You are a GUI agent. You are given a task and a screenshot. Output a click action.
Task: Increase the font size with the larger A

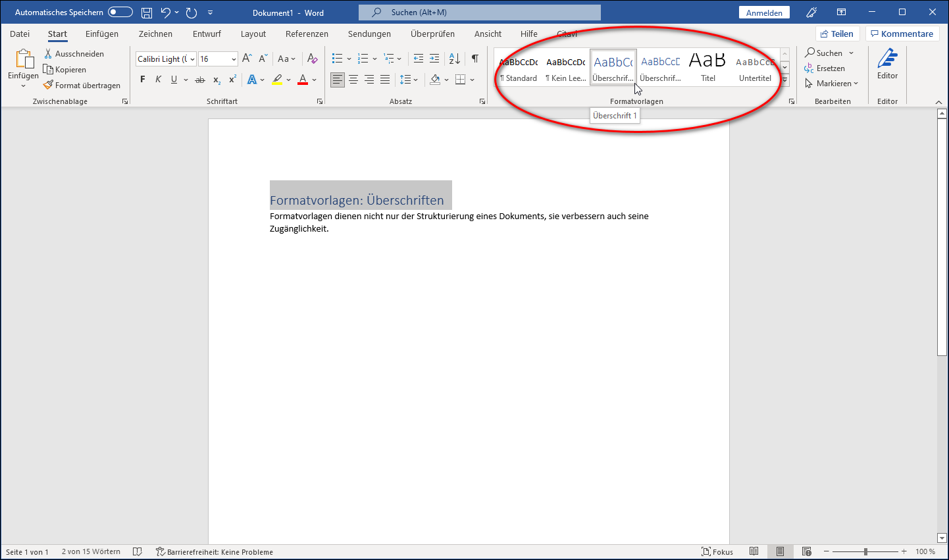pos(247,59)
